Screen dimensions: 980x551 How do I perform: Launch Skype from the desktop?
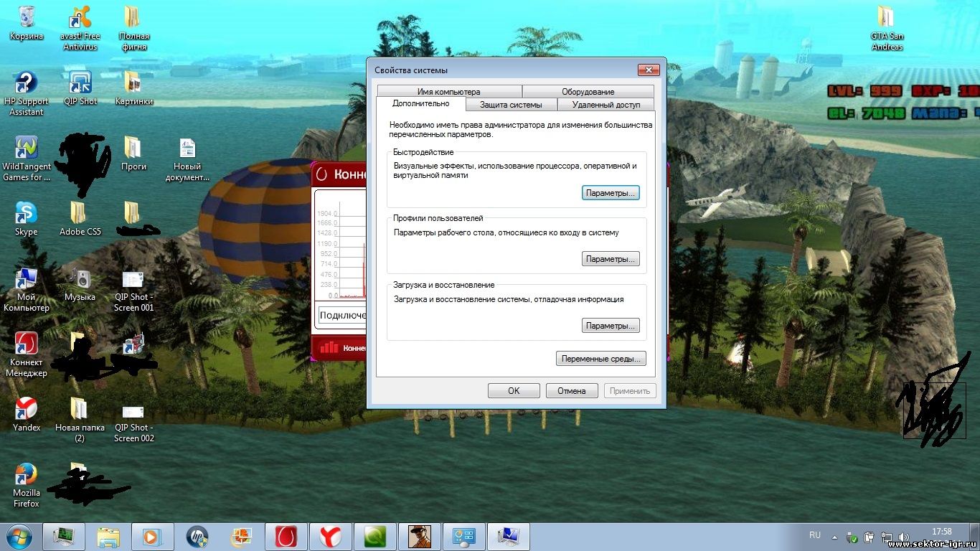click(x=27, y=219)
